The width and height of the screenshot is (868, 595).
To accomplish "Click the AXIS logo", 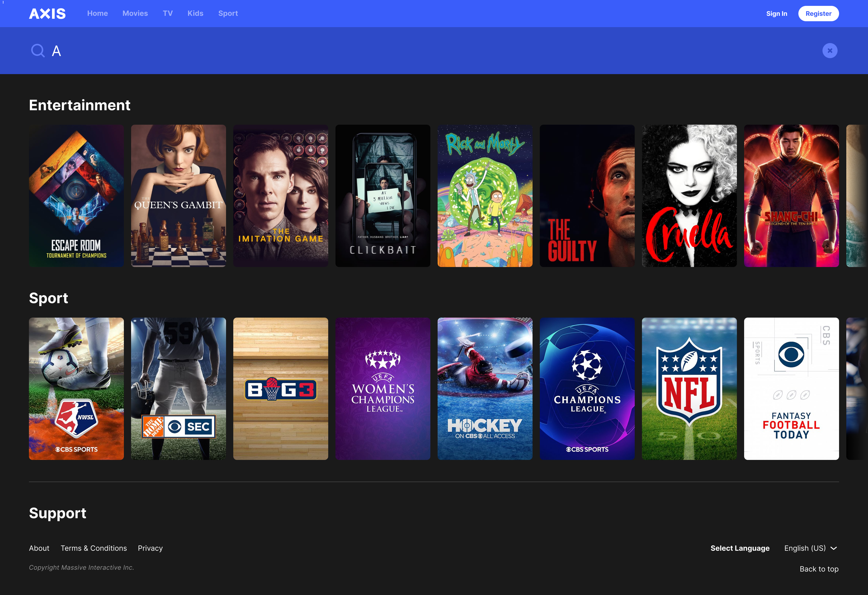I will 47,13.
